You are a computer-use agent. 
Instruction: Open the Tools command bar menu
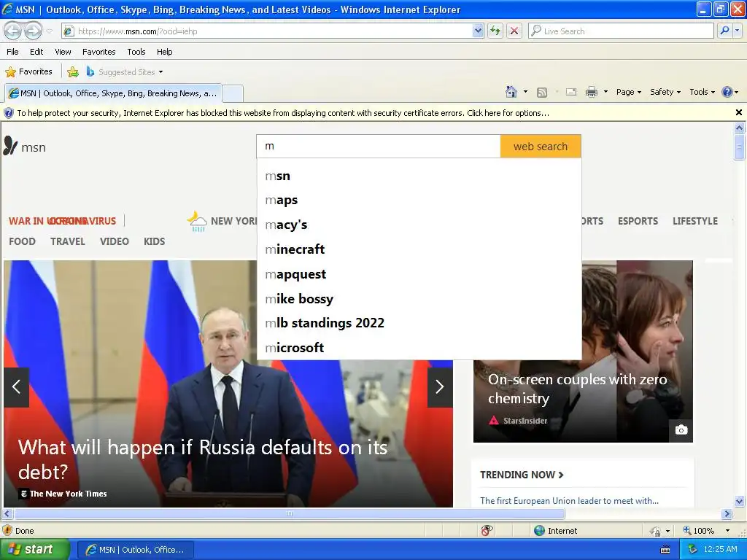point(703,92)
